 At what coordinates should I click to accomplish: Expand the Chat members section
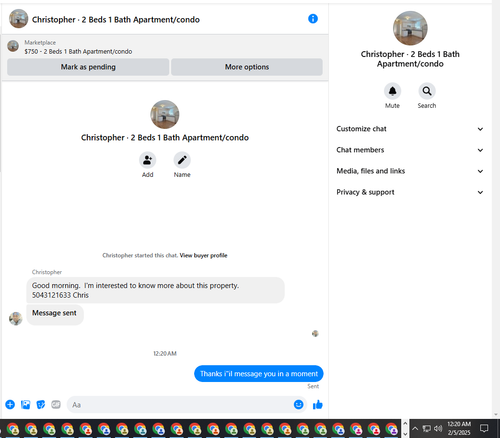(x=410, y=150)
